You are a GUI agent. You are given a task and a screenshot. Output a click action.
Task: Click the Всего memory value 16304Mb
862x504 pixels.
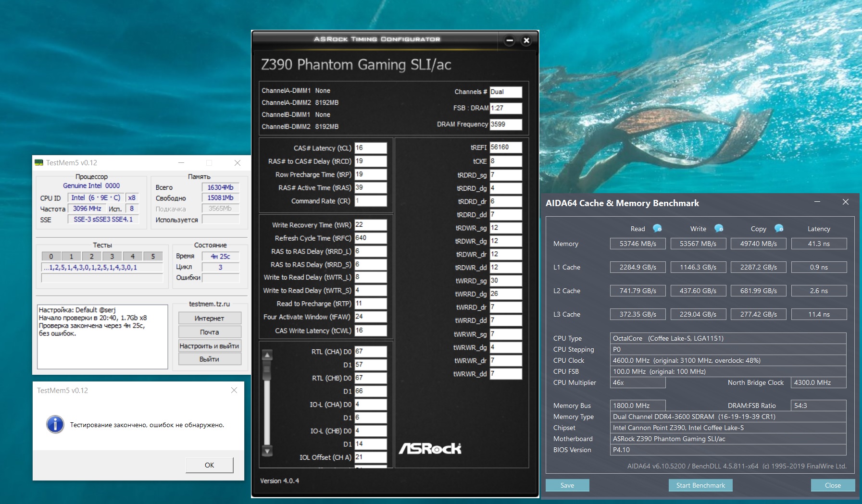coord(220,187)
